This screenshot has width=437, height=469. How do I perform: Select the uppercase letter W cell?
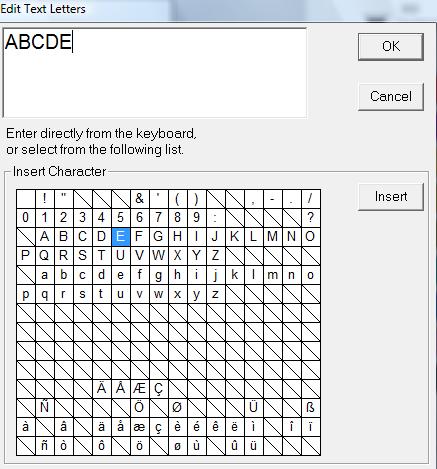point(159,256)
